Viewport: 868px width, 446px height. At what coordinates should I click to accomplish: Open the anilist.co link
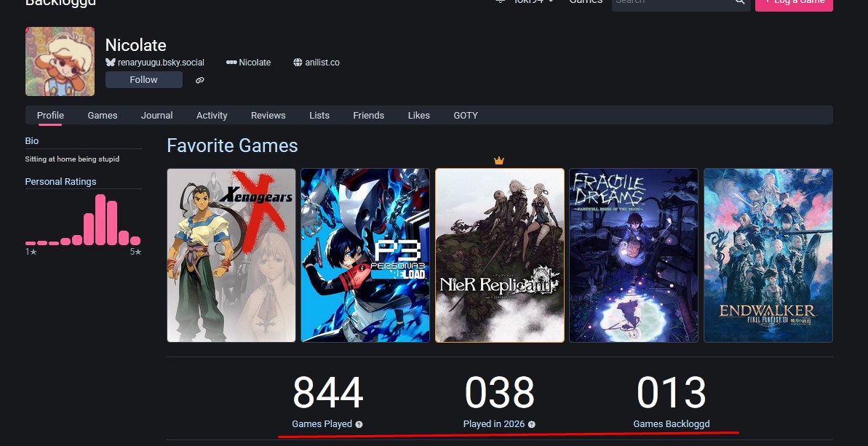(x=322, y=63)
